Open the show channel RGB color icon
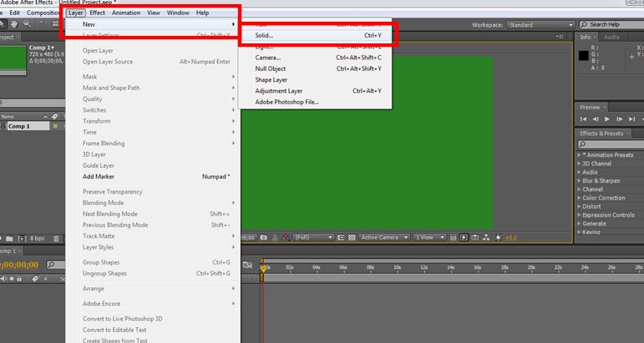The image size is (644, 343). point(287,238)
